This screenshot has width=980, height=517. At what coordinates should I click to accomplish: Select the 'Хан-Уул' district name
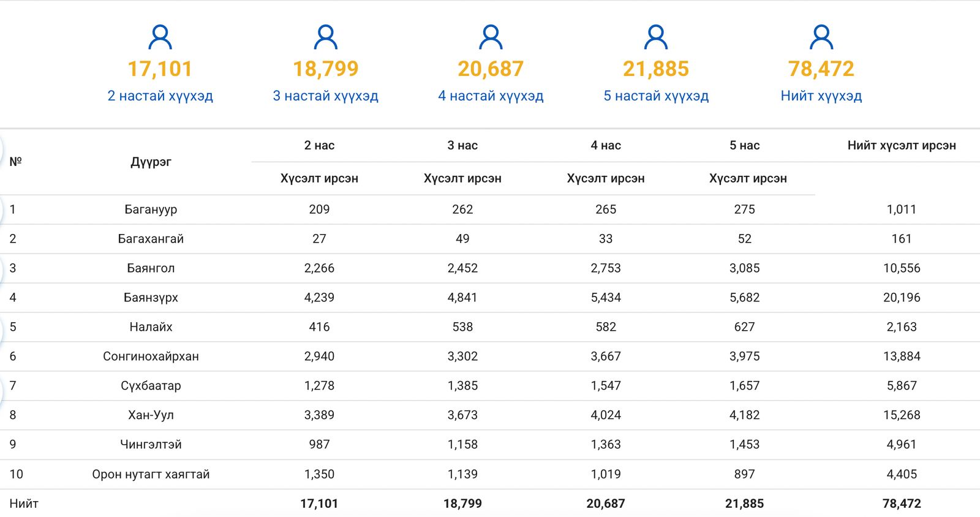tap(151, 415)
